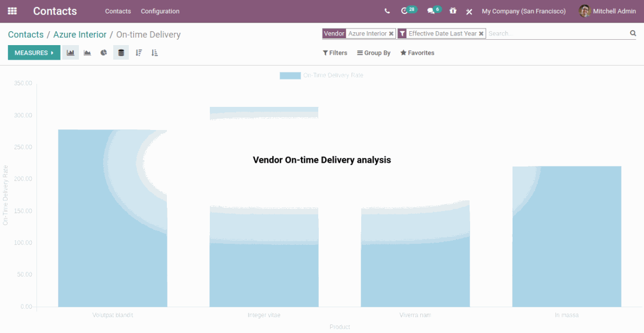Open the phone call icon
Image resolution: width=644 pixels, height=333 pixels.
pos(387,11)
